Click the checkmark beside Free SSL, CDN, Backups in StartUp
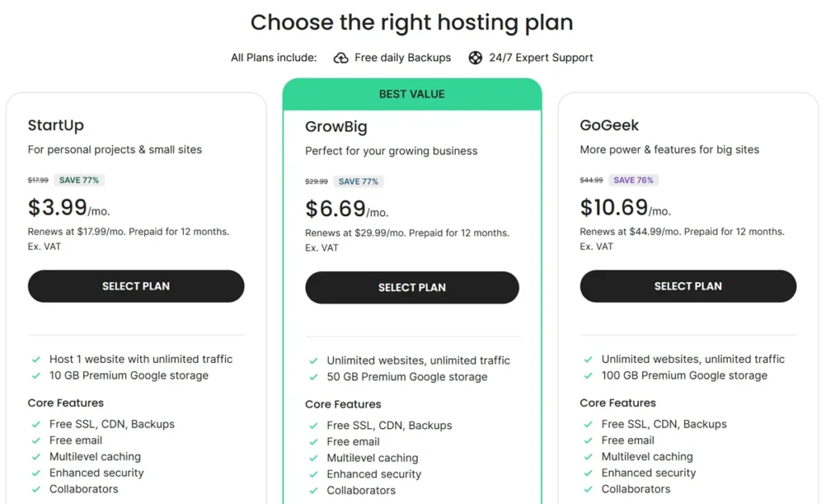Viewport: 826px width, 504px height. (35, 423)
